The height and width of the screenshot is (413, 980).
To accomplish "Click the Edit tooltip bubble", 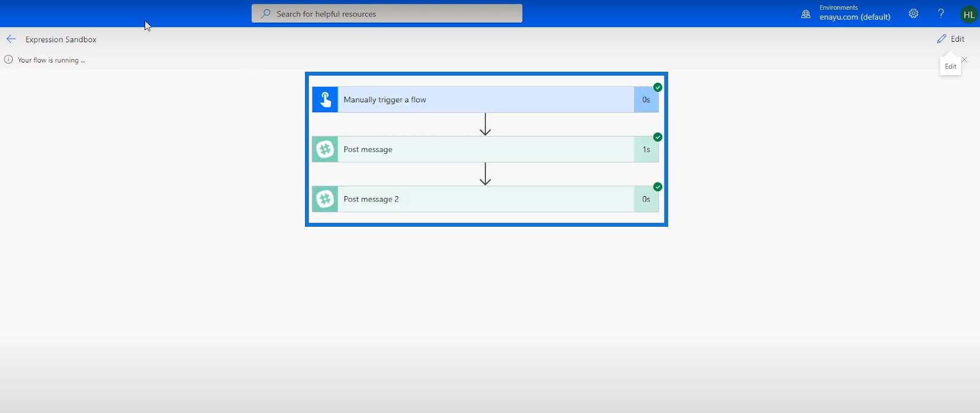I will pyautogui.click(x=951, y=66).
